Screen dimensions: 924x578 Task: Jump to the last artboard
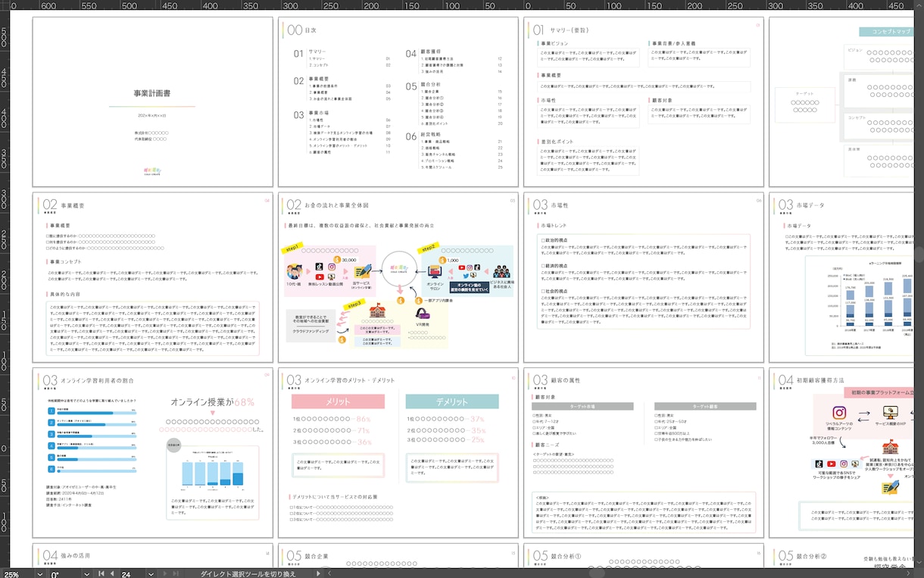[175, 573]
